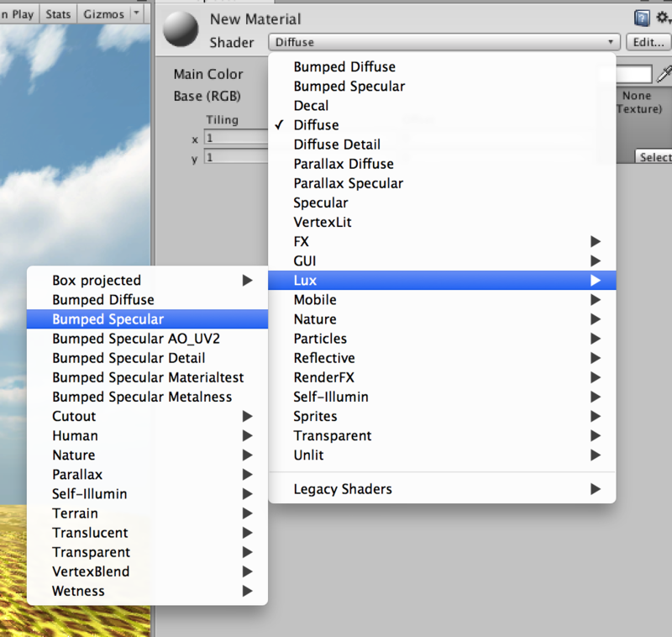Image resolution: width=672 pixels, height=637 pixels.
Task: Expand Terrain in the Lux submenu
Action: tap(147, 513)
